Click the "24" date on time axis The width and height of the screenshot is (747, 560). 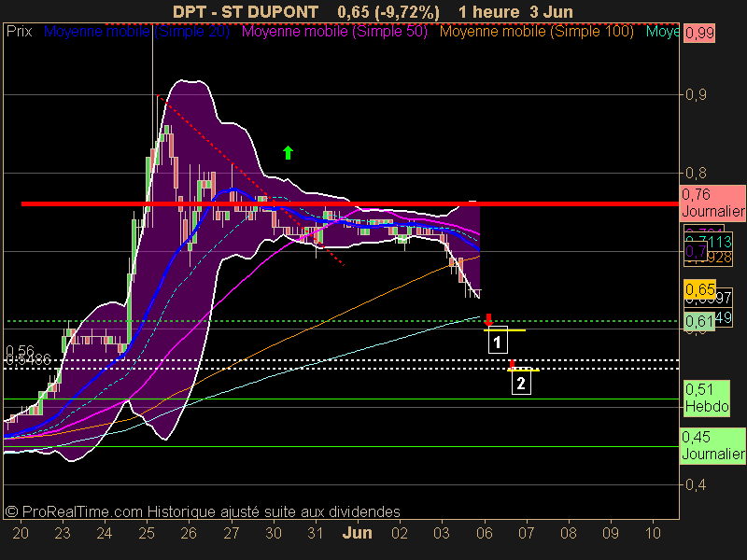105,533
